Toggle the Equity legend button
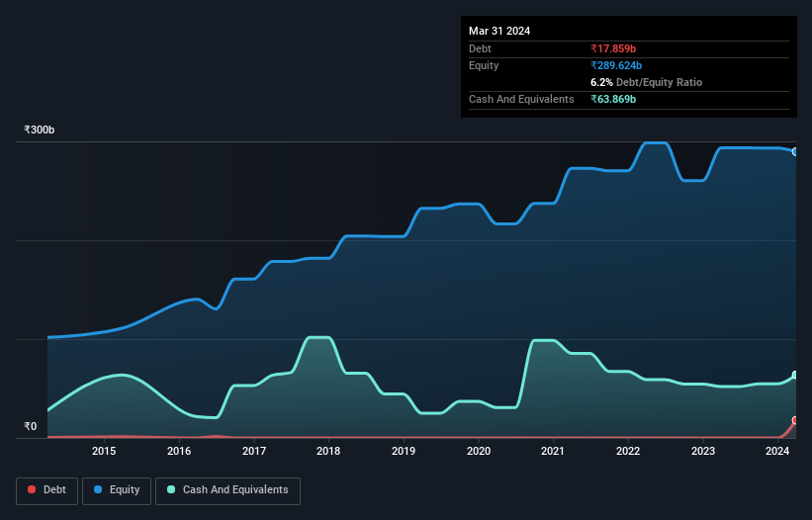This screenshot has width=812, height=520. (x=117, y=490)
